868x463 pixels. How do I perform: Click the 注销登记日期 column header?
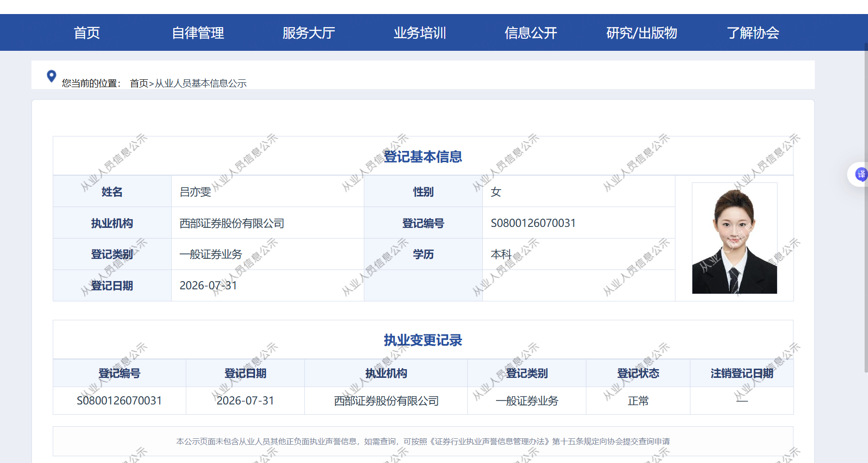click(x=742, y=373)
